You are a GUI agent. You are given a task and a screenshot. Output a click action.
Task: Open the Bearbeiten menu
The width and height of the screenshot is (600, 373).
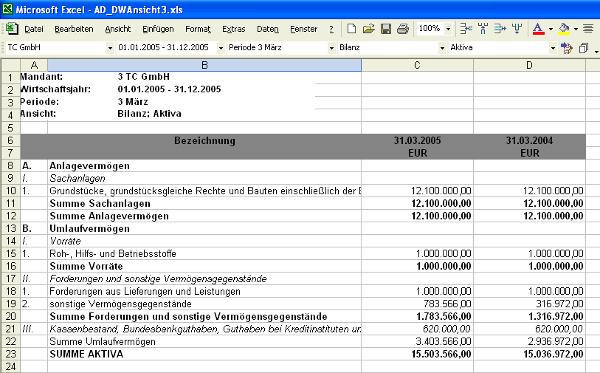[x=74, y=29]
